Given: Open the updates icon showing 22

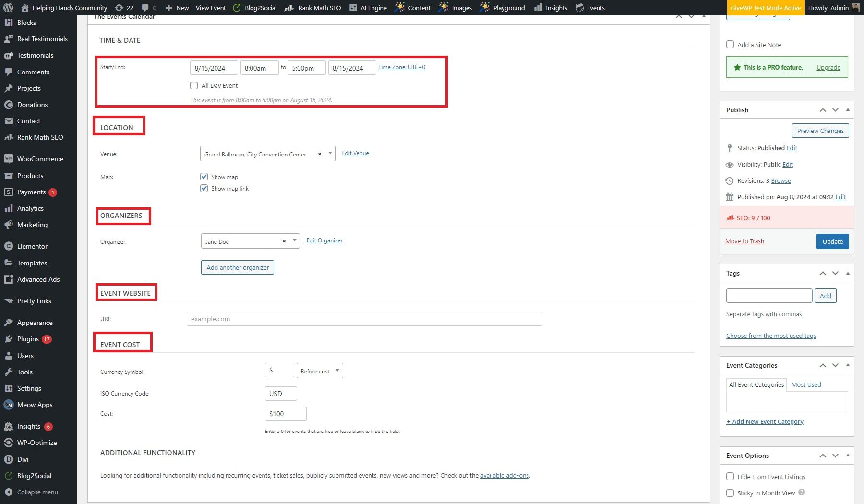Looking at the screenshot, I should click(124, 8).
